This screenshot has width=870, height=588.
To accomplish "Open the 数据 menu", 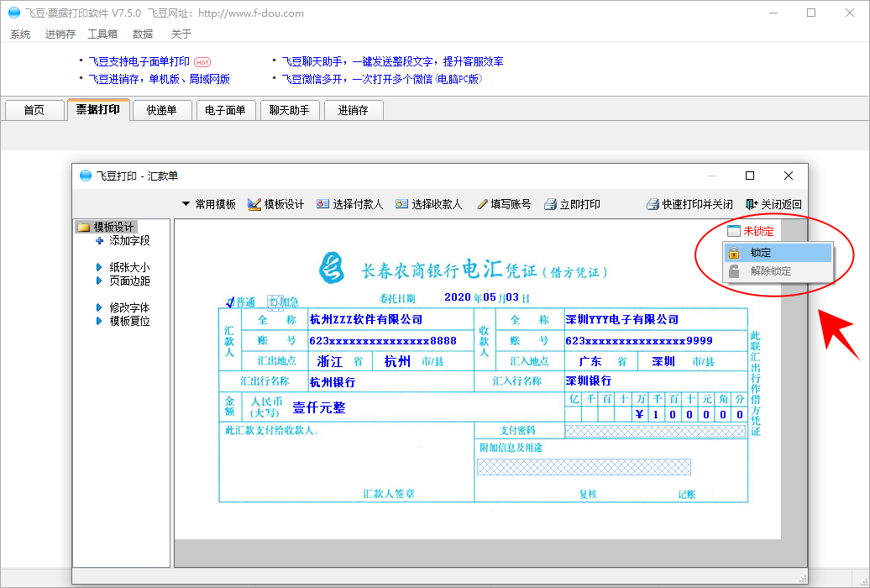I will point(143,34).
